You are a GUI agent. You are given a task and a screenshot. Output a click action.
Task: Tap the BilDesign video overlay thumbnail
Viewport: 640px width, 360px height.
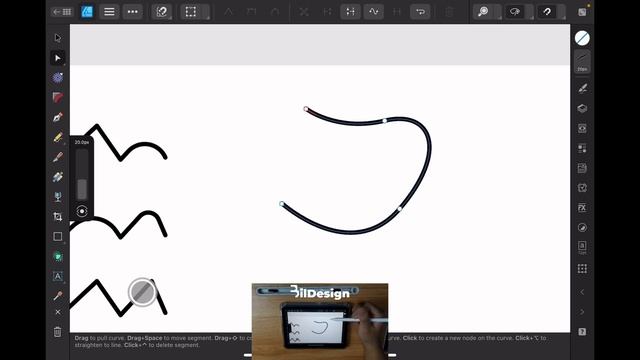coord(320,321)
